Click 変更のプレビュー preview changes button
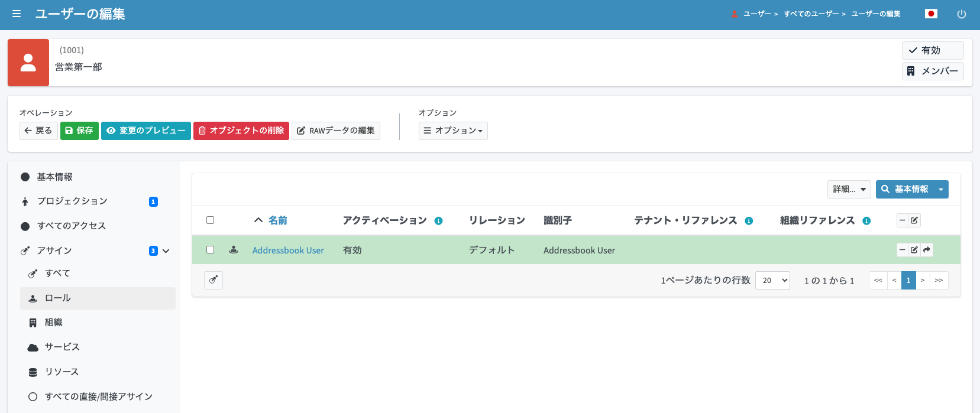Screen dimensions: 980x413 click(x=146, y=131)
